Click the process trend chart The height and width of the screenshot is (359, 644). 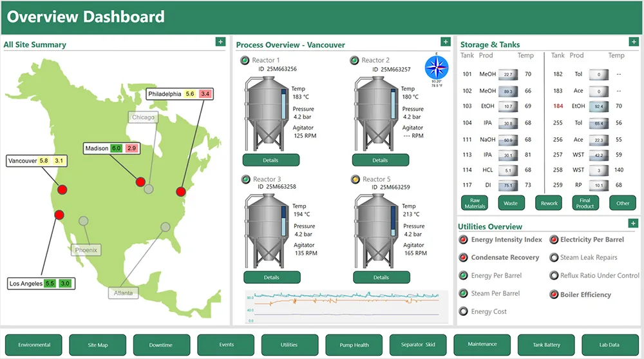pyautogui.click(x=347, y=306)
